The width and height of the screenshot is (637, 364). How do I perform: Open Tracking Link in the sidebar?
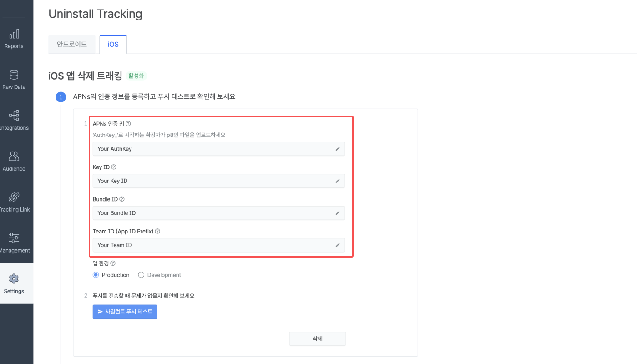tap(14, 202)
